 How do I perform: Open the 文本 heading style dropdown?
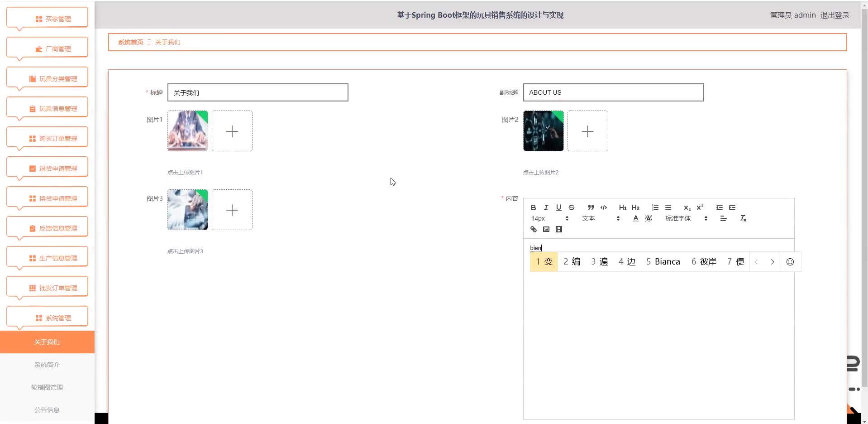601,218
